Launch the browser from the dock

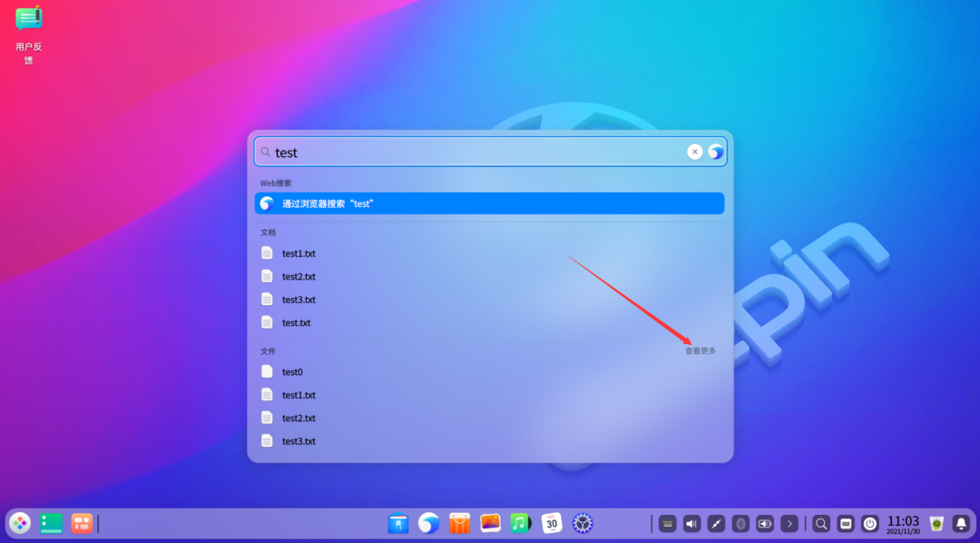point(428,523)
